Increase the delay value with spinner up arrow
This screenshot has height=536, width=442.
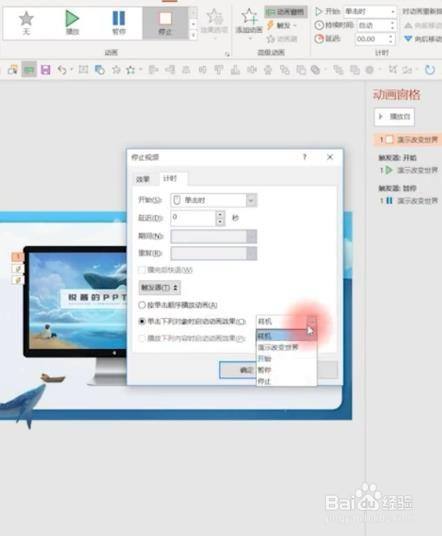pos(220,214)
